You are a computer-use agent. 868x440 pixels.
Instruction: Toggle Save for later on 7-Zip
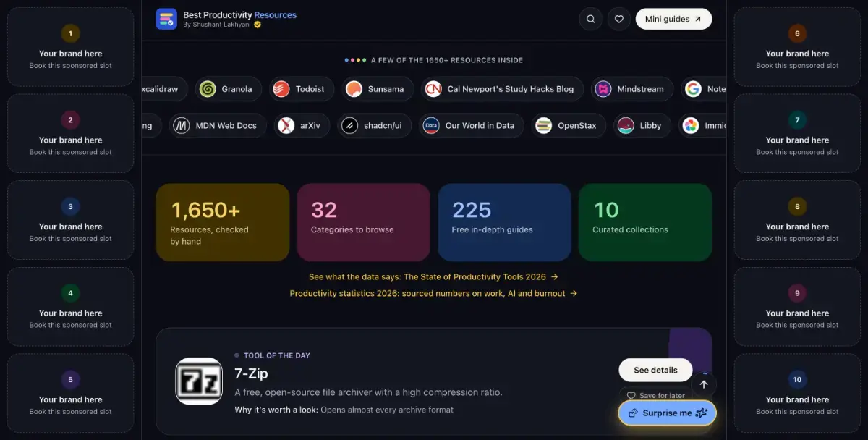pos(655,396)
